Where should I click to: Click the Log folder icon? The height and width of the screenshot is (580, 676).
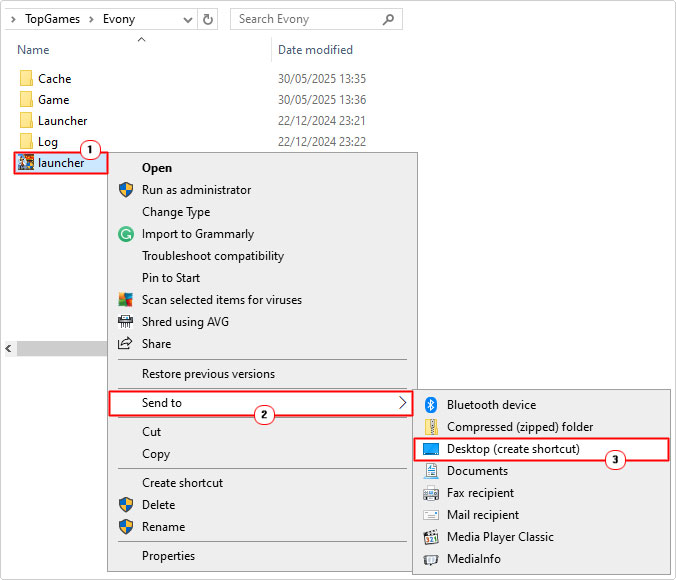tap(26, 142)
